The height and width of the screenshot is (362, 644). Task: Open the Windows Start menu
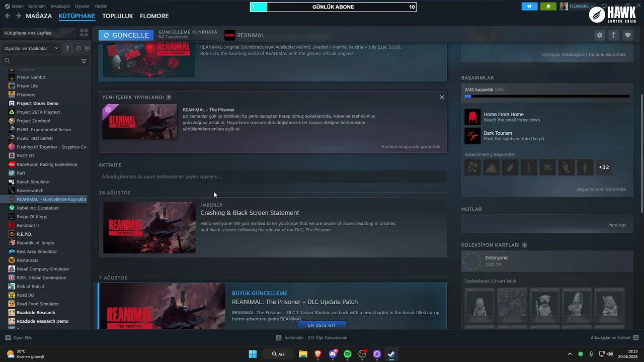[x=253, y=354]
